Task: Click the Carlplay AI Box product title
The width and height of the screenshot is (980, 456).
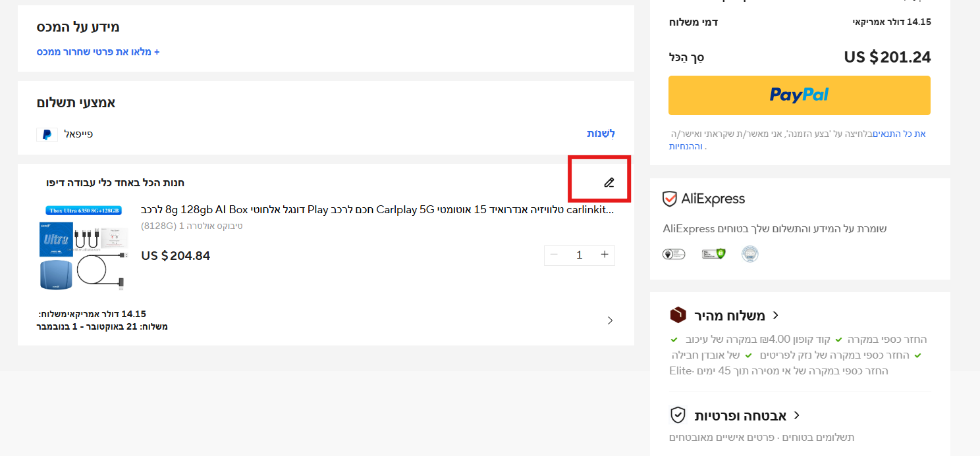Action: point(377,210)
